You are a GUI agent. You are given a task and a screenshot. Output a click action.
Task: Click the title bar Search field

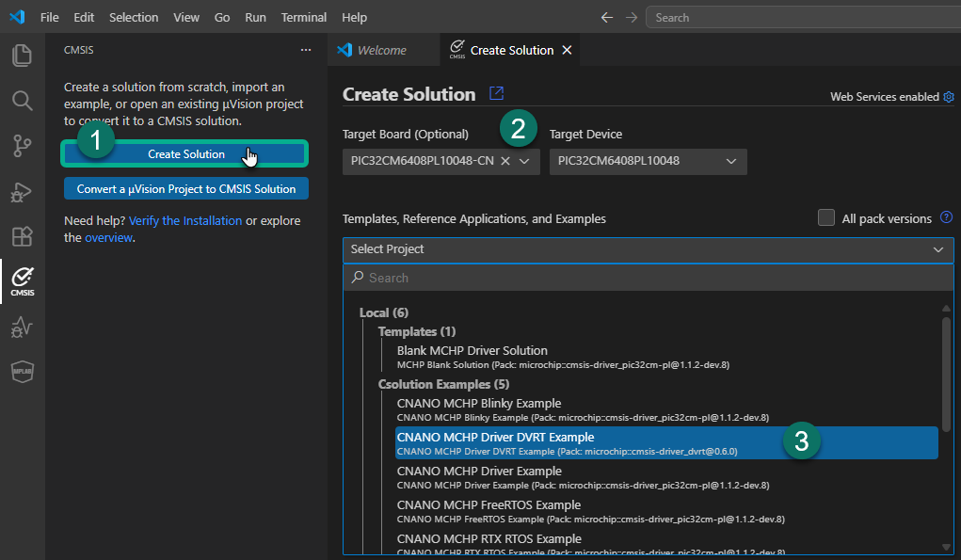coord(803,18)
